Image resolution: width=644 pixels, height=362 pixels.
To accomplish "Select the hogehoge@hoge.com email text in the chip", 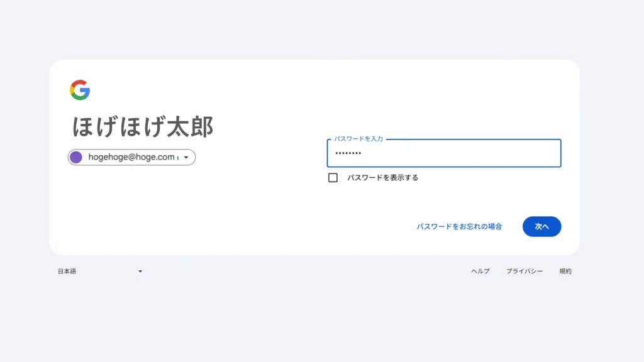I will click(x=131, y=157).
